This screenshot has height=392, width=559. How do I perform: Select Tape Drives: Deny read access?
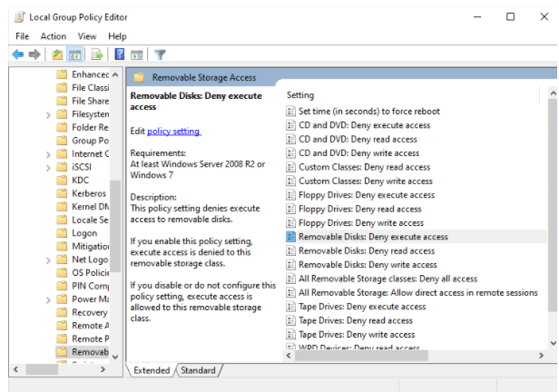(356, 320)
